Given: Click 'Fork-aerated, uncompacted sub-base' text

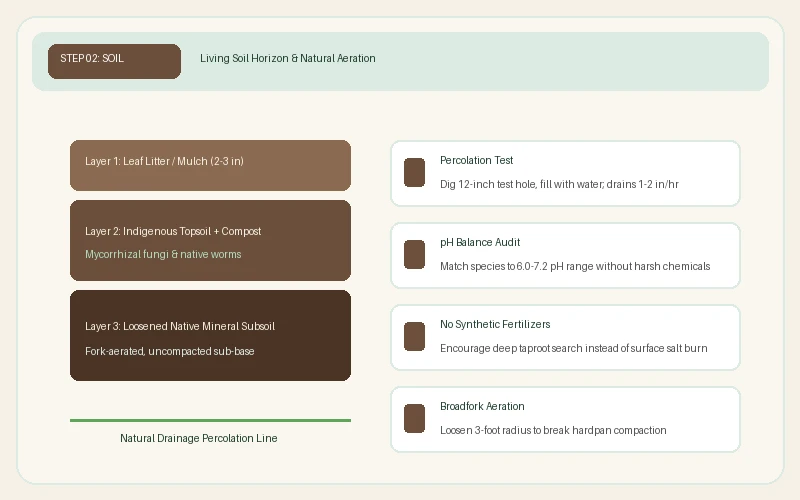Looking at the screenshot, I should click(x=169, y=351).
